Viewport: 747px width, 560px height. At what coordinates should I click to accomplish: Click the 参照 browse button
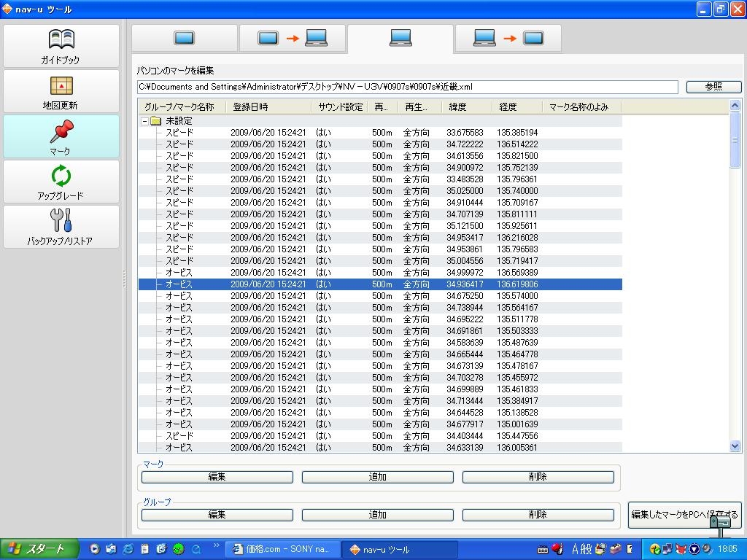[713, 87]
